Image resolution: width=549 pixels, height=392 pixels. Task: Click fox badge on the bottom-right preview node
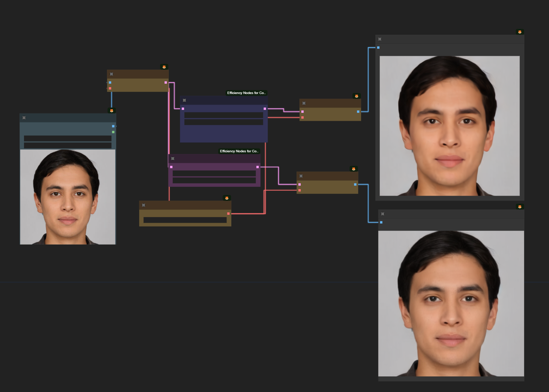520,207
